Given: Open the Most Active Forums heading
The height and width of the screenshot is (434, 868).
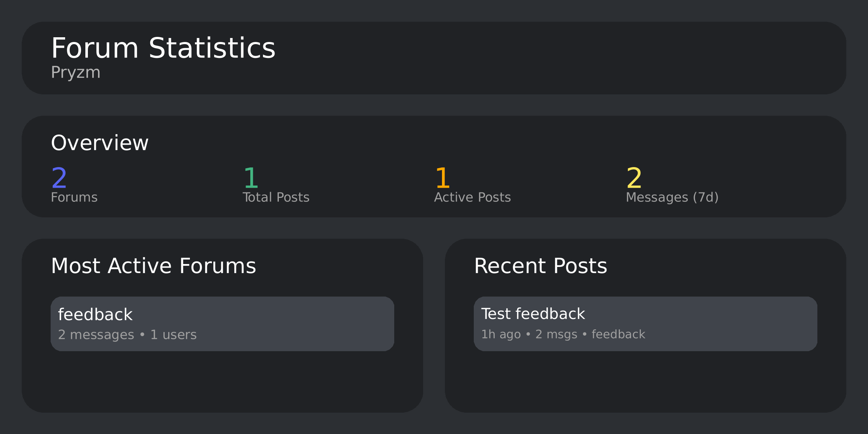Looking at the screenshot, I should (x=154, y=265).
